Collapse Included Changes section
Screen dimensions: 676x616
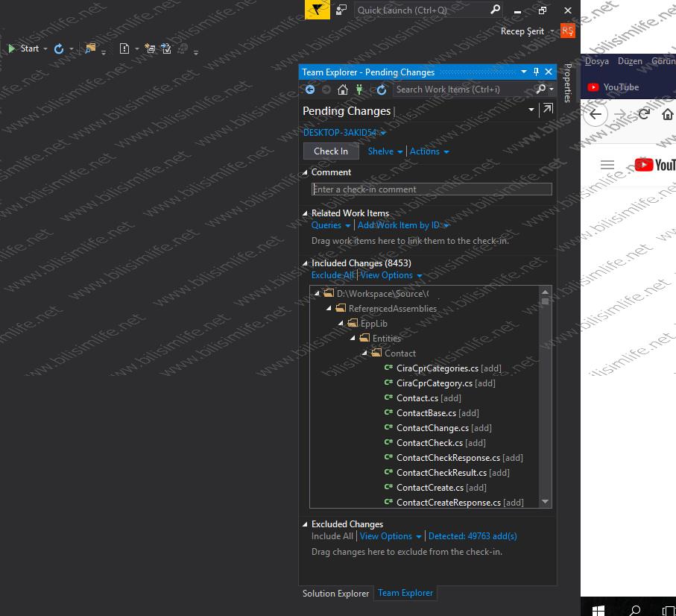[306, 263]
